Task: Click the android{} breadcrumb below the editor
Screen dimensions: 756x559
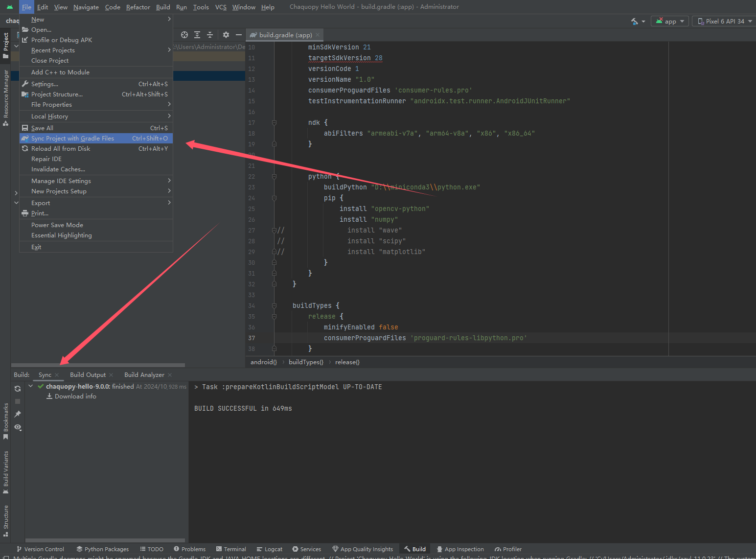Action: tap(263, 362)
